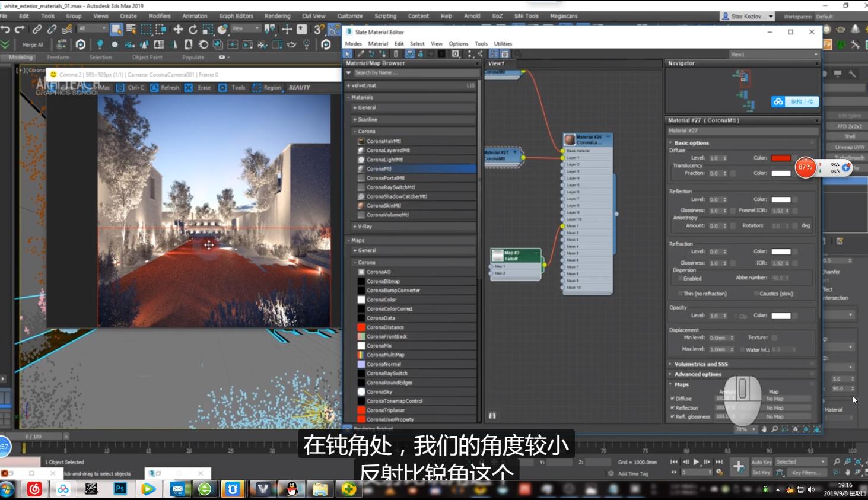The image size is (868, 500).
Task: Toggle the opacity Clip checkbox
Action: tap(735, 316)
